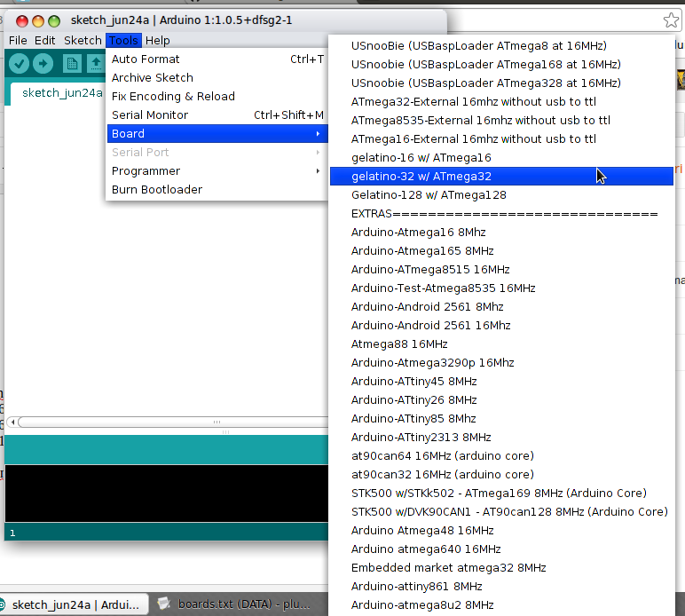Click the boards.txt taskbar file icon

pyautogui.click(x=164, y=604)
